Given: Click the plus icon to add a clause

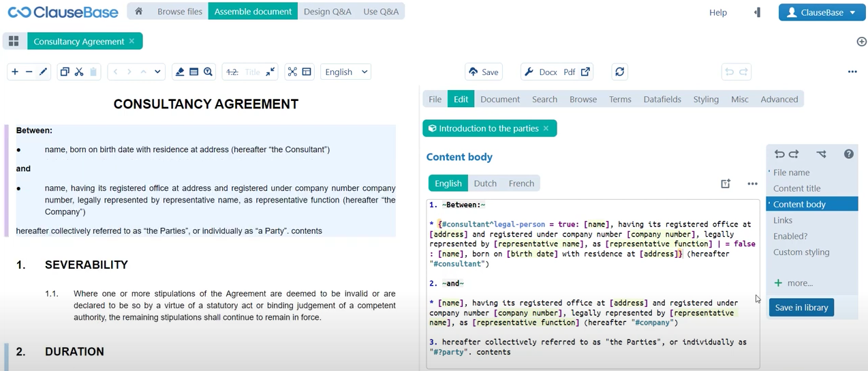Looking at the screenshot, I should pos(14,72).
